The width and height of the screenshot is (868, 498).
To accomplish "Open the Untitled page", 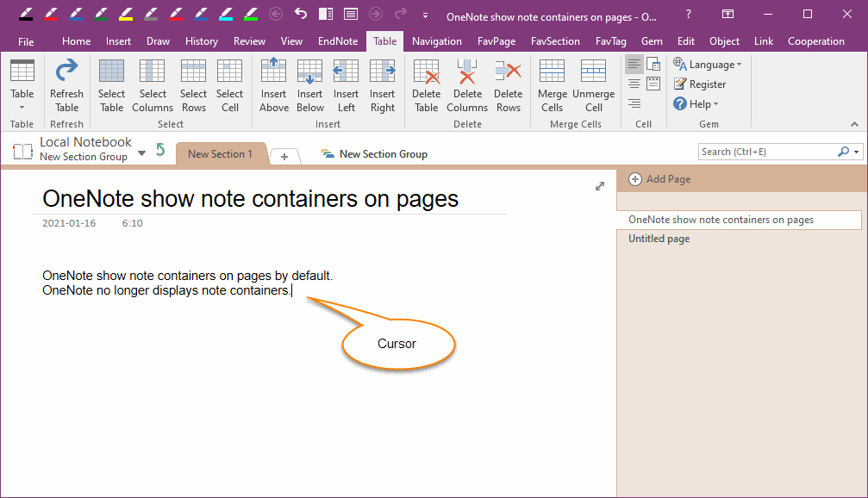I will (x=659, y=239).
